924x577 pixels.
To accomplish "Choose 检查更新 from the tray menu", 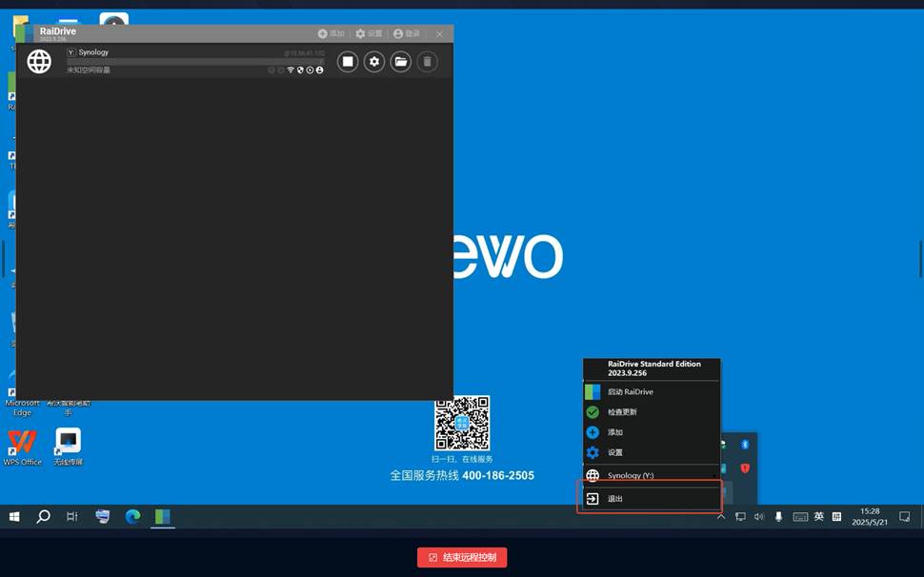I will [621, 412].
